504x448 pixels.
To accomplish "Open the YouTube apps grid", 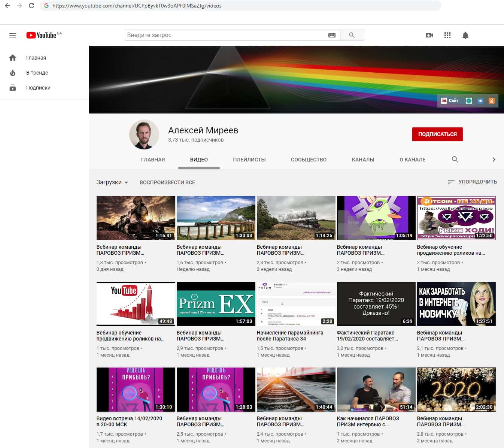I will click(447, 35).
